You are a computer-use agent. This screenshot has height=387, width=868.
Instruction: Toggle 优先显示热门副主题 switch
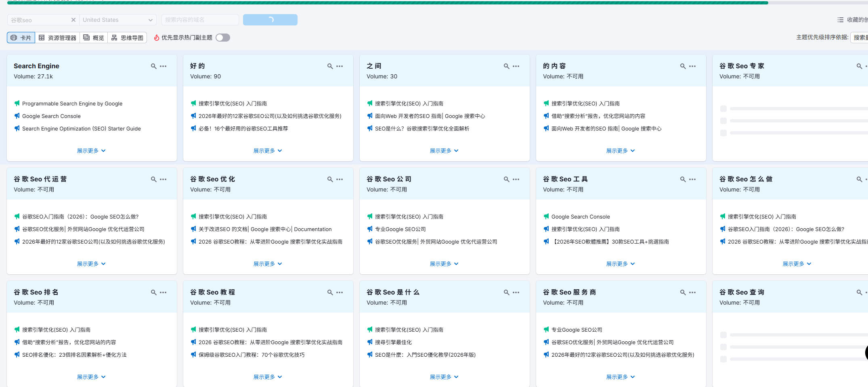pyautogui.click(x=223, y=38)
